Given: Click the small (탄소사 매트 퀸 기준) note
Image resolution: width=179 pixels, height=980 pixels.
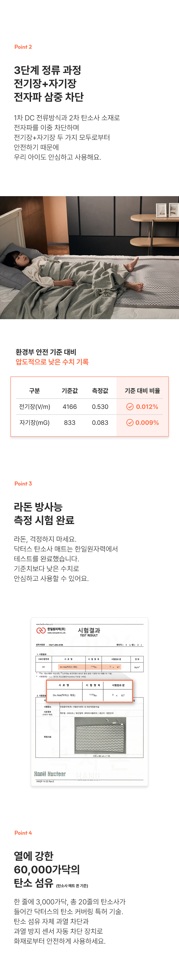Looking at the screenshot, I should pos(72,886).
